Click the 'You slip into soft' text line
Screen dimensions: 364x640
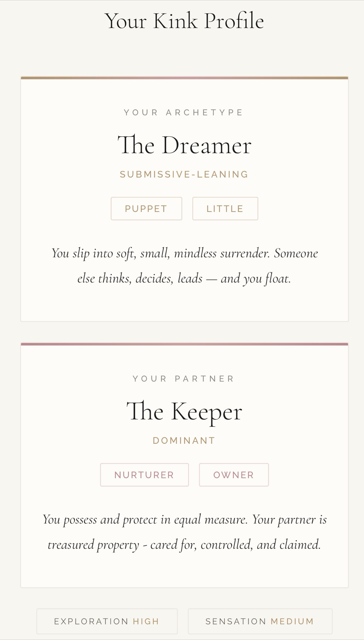pyautogui.click(x=184, y=253)
